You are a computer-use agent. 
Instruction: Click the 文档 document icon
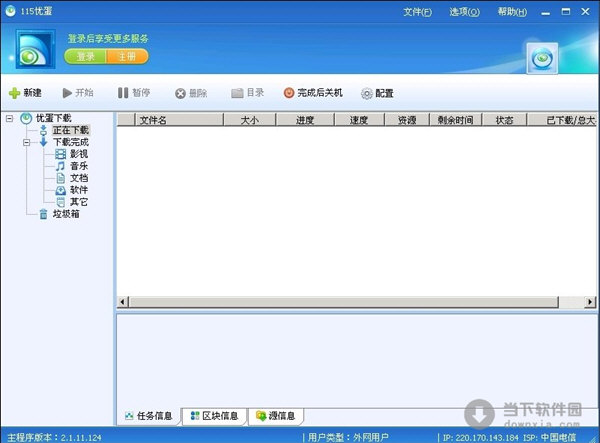[60, 178]
